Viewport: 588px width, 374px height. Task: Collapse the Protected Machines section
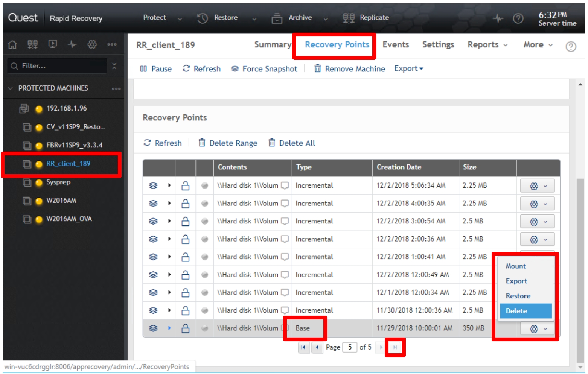pos(10,88)
